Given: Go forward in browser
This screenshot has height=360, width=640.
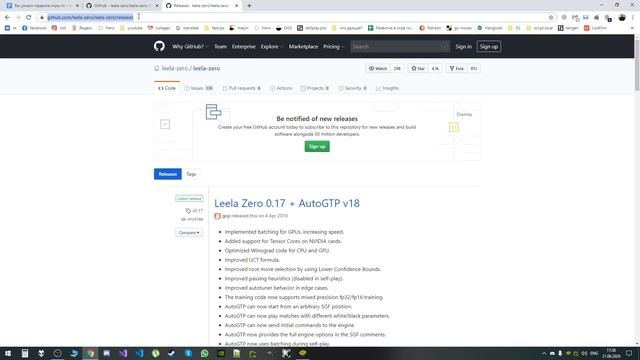Looking at the screenshot, I should click(18, 17).
